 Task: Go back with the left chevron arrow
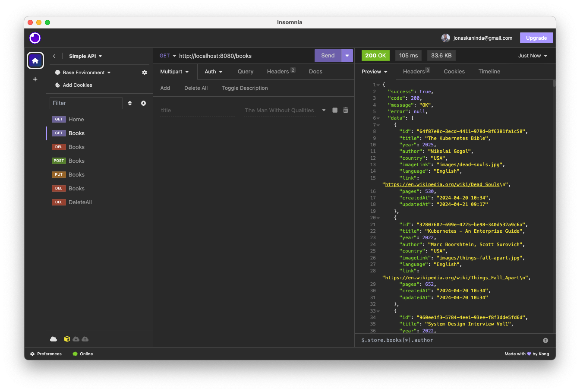pos(54,56)
